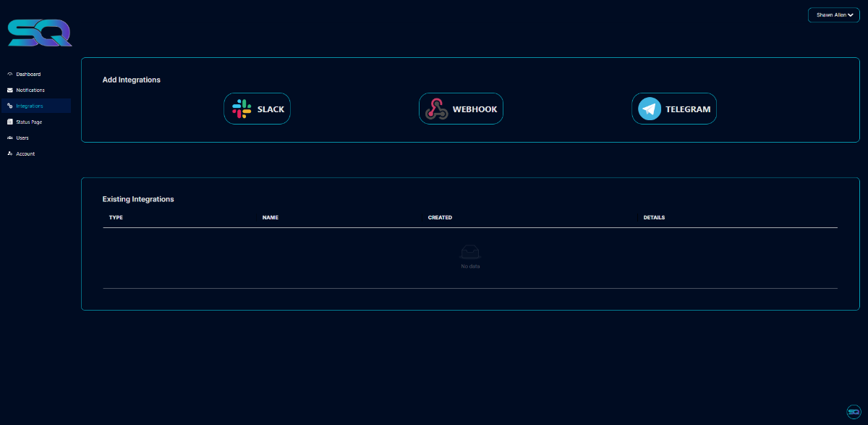
Task: Click the Notifications envelope icon
Action: (9, 91)
